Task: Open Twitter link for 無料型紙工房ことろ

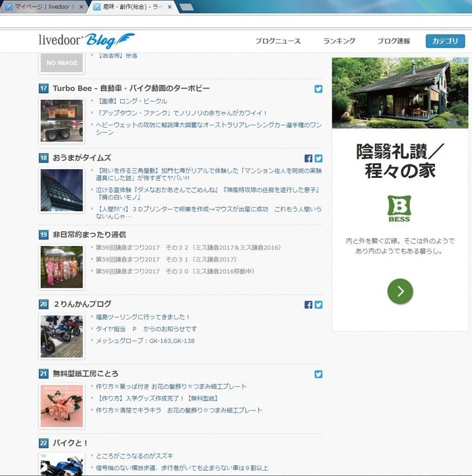Action: 318,374
